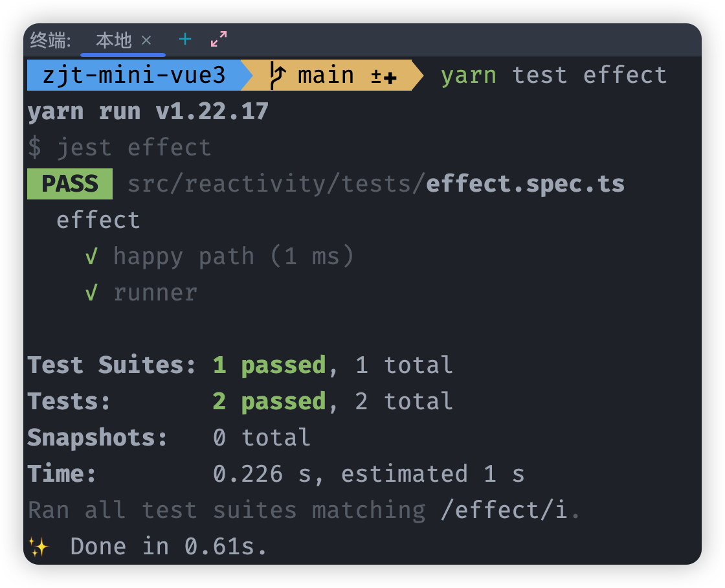Click the zjt-mini-vue3 prompt segment
The height and width of the screenshot is (588, 725).
pos(133,75)
